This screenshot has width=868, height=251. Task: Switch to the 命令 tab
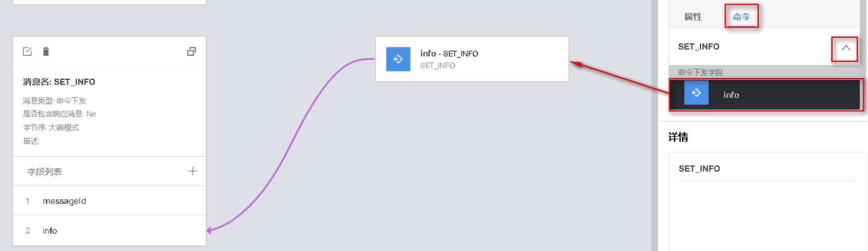(x=741, y=17)
